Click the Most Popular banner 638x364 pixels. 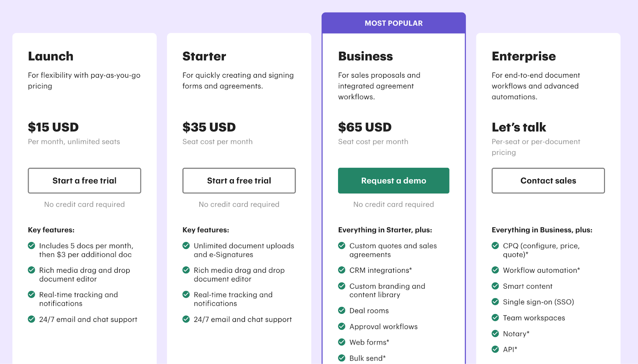tap(394, 23)
